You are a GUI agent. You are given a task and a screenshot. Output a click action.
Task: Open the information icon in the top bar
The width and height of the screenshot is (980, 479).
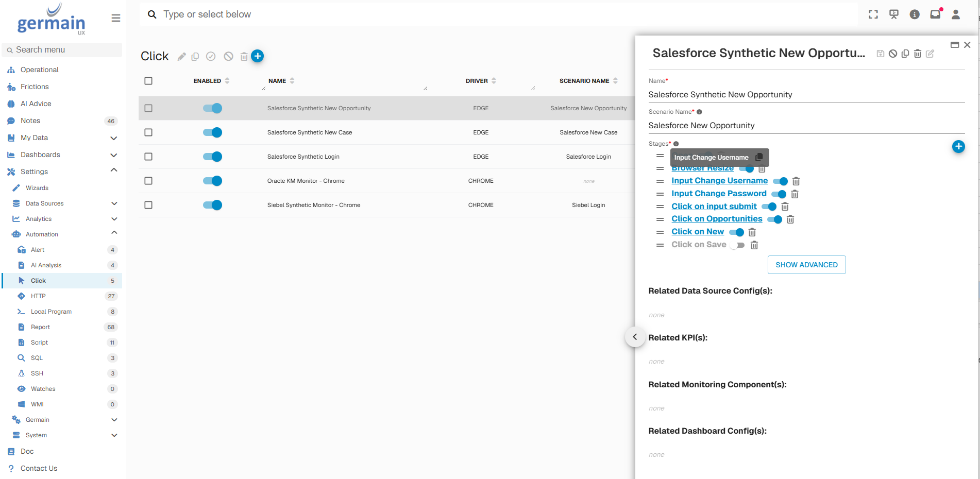coord(915,14)
